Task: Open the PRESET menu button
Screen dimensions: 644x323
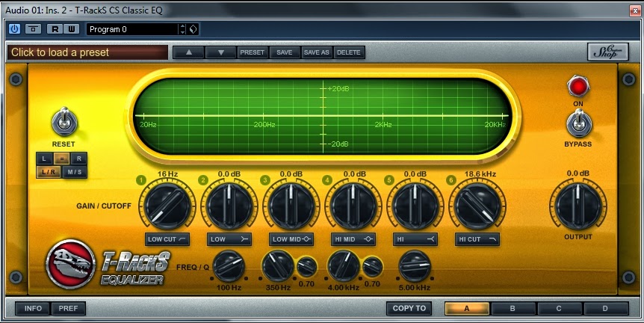Action: 253,52
